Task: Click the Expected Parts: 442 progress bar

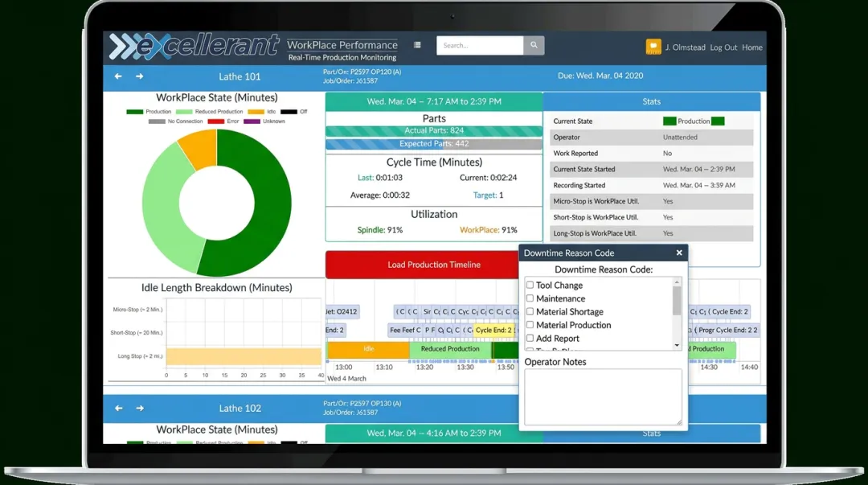Action: click(x=434, y=144)
